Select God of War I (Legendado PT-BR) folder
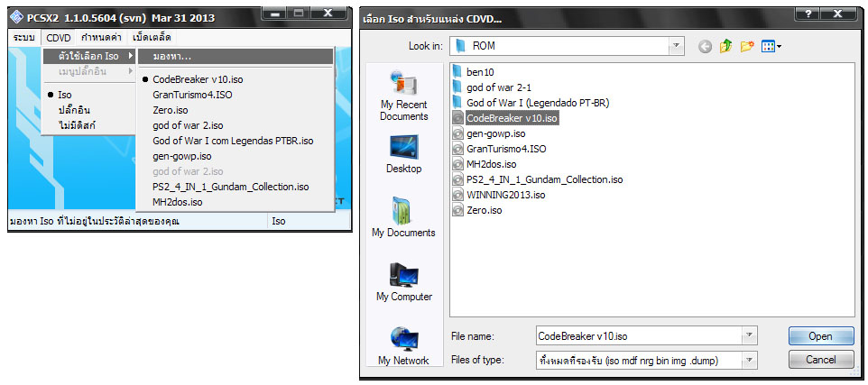Image resolution: width=868 pixels, height=385 pixels. point(531,103)
